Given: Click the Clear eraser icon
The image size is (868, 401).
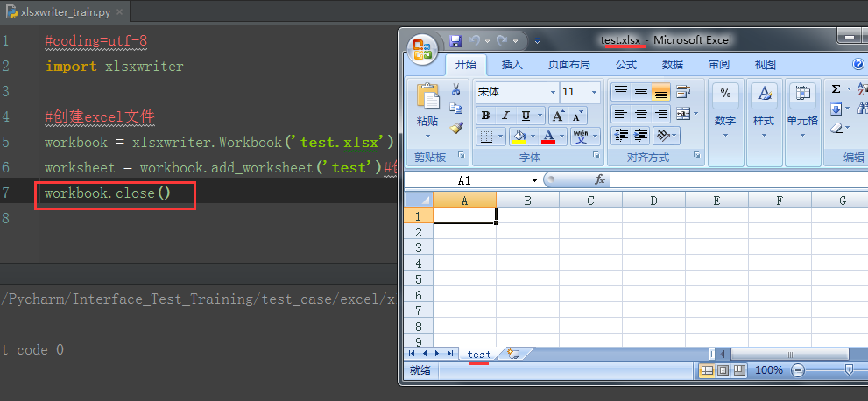Looking at the screenshot, I should [x=836, y=128].
